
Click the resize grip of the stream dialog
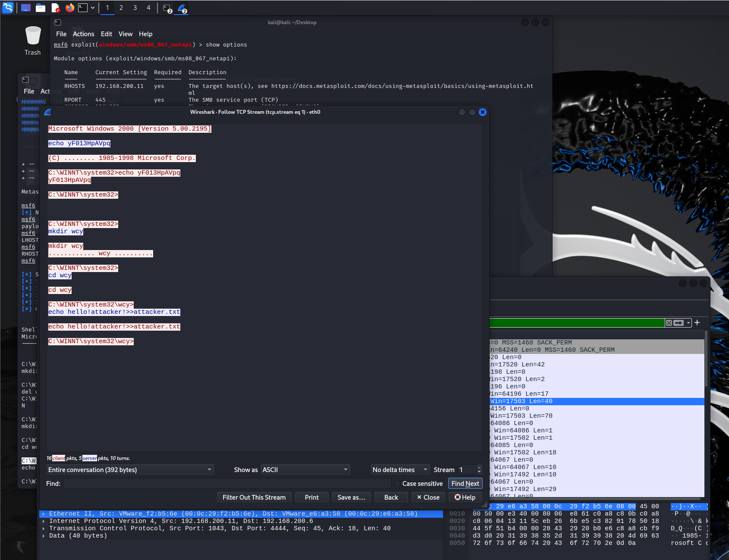click(486, 506)
